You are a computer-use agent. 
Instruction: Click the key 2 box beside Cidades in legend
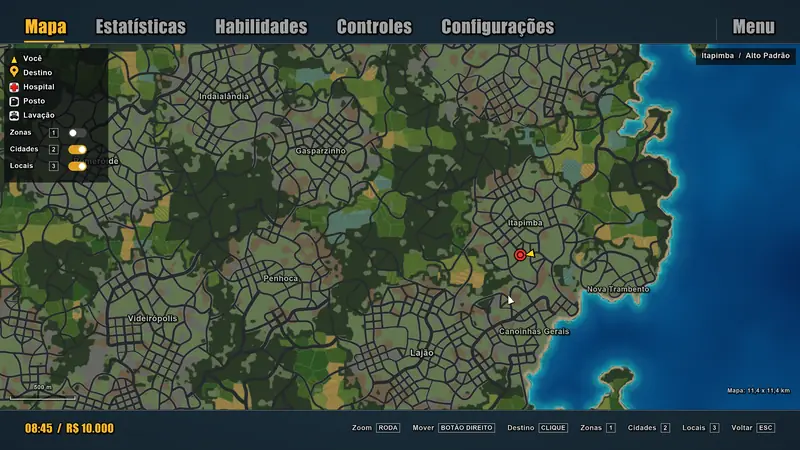[54, 149]
